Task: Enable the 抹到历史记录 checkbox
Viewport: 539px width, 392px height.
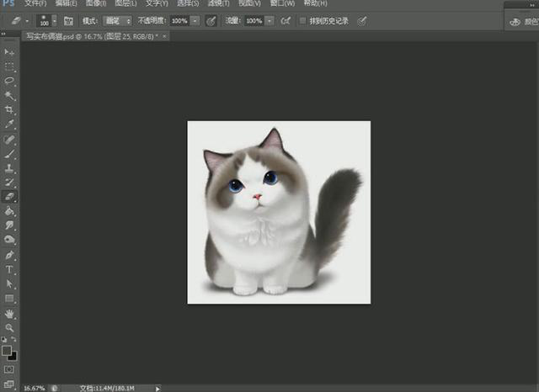Action: pyautogui.click(x=303, y=19)
